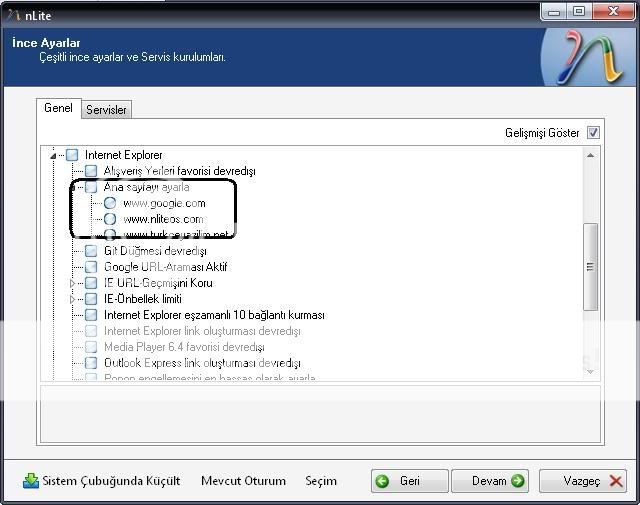Click the Sistem Çubuğunda Küçült tray icon
This screenshot has height=505, width=640.
[x=31, y=481]
